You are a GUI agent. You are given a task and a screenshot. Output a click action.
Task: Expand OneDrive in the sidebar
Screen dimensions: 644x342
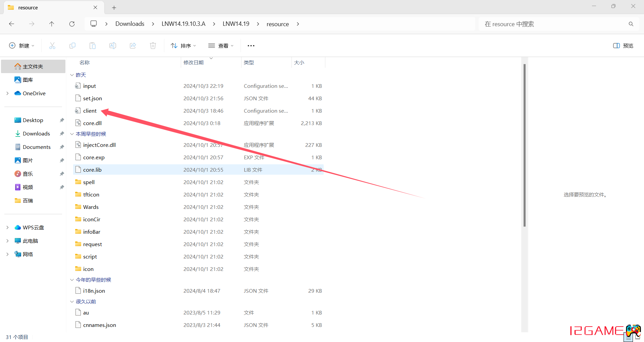tap(7, 93)
